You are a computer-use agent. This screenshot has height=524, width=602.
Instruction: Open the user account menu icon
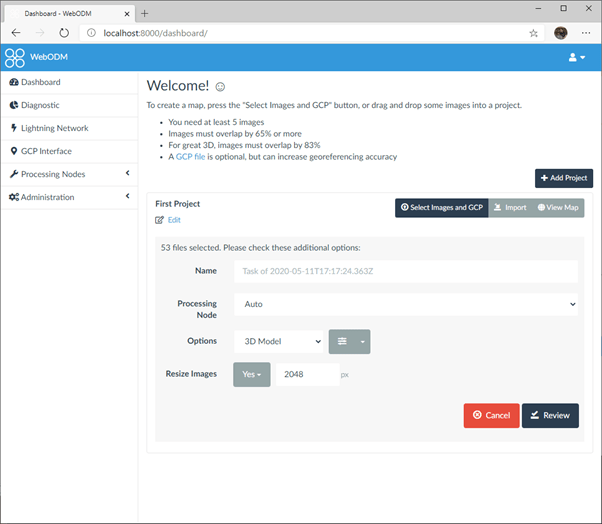click(x=577, y=57)
